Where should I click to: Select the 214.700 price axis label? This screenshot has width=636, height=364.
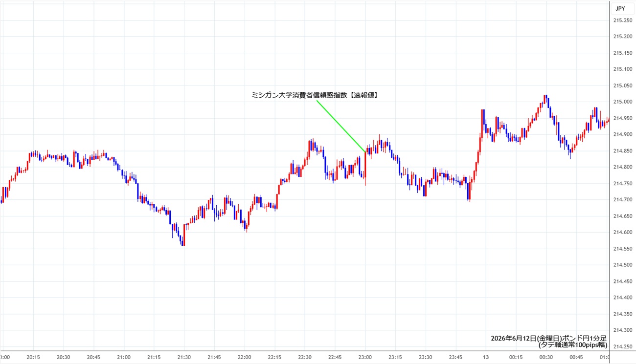click(623, 199)
